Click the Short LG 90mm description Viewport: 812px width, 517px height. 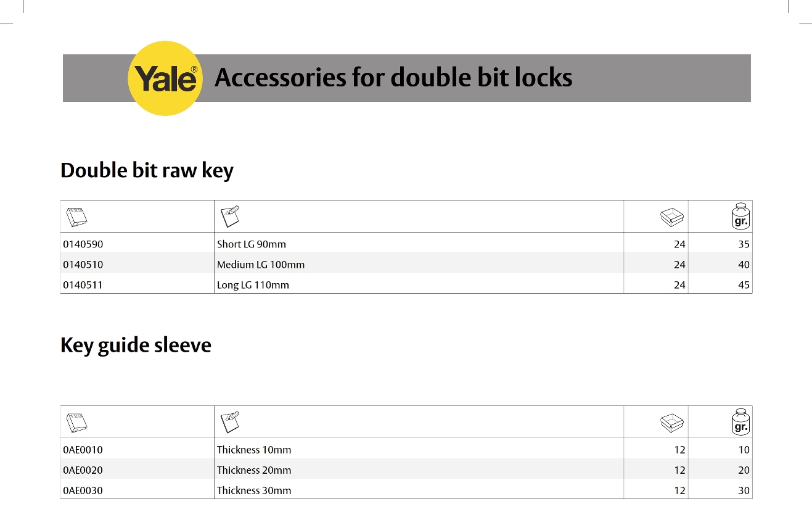point(252,244)
